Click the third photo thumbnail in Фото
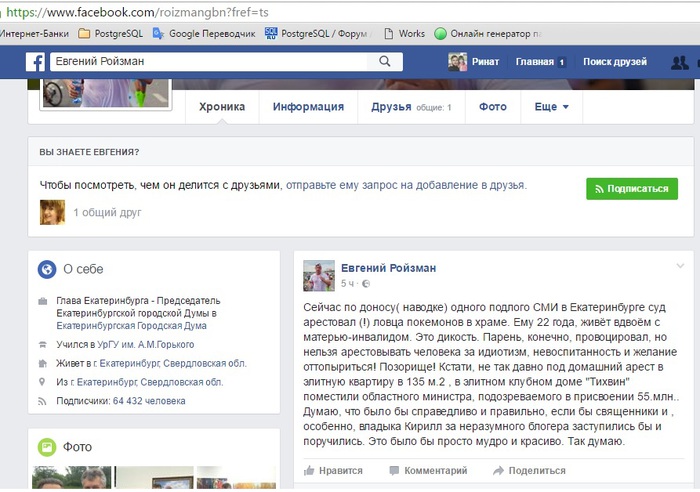 click(x=236, y=477)
